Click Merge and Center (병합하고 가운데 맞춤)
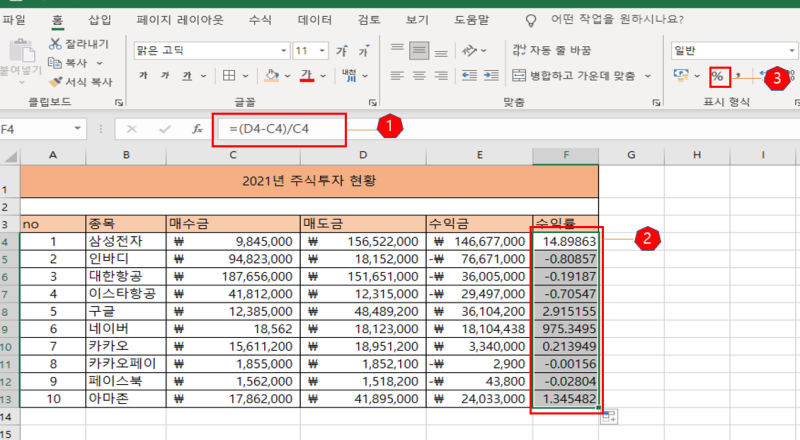The height and width of the screenshot is (440, 800). click(x=574, y=76)
